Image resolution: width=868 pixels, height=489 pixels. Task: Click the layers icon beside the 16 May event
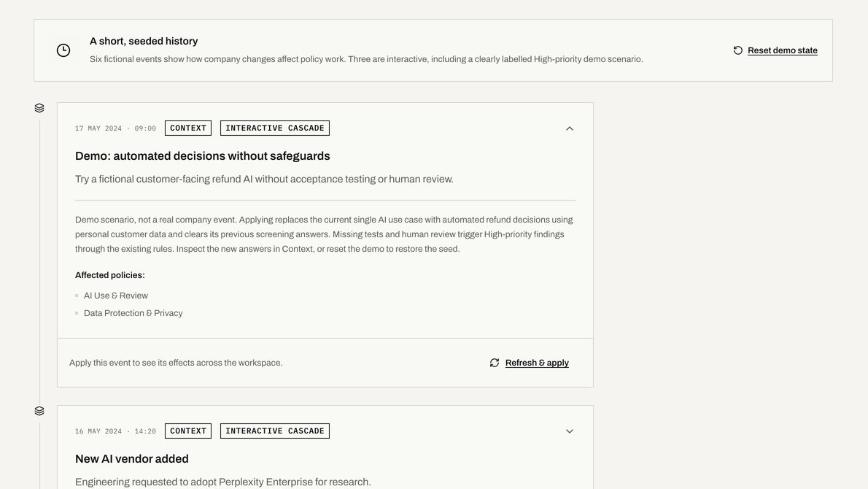pyautogui.click(x=39, y=411)
